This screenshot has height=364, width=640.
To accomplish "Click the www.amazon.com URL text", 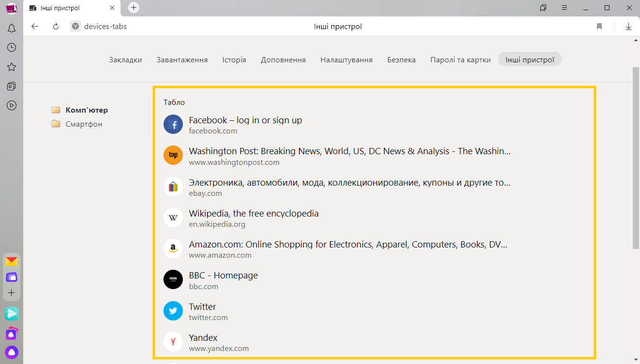I will [220, 255].
